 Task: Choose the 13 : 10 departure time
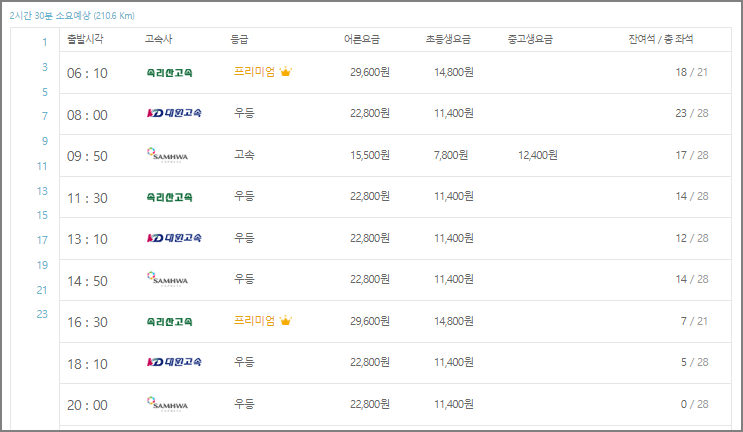(x=87, y=239)
